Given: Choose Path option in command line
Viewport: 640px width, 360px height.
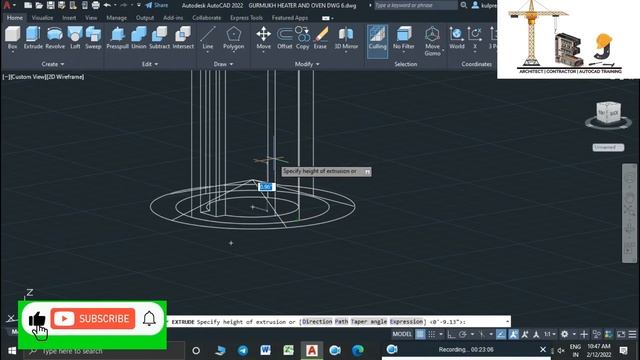Looking at the screenshot, I should tap(341, 322).
